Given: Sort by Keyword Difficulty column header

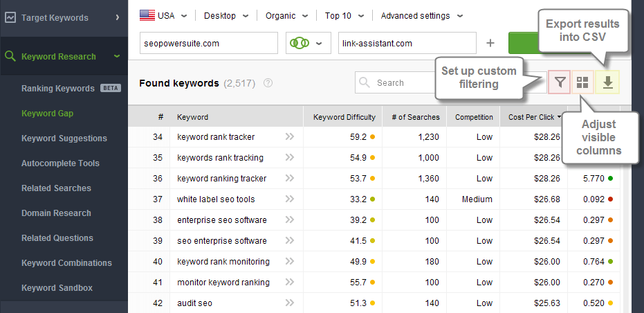Looking at the screenshot, I should point(344,117).
